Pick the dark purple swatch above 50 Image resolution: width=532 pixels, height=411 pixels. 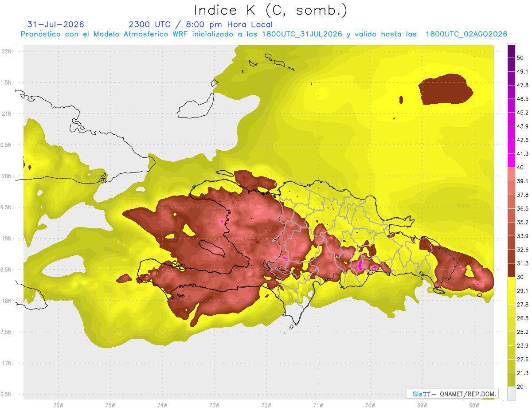click(511, 51)
